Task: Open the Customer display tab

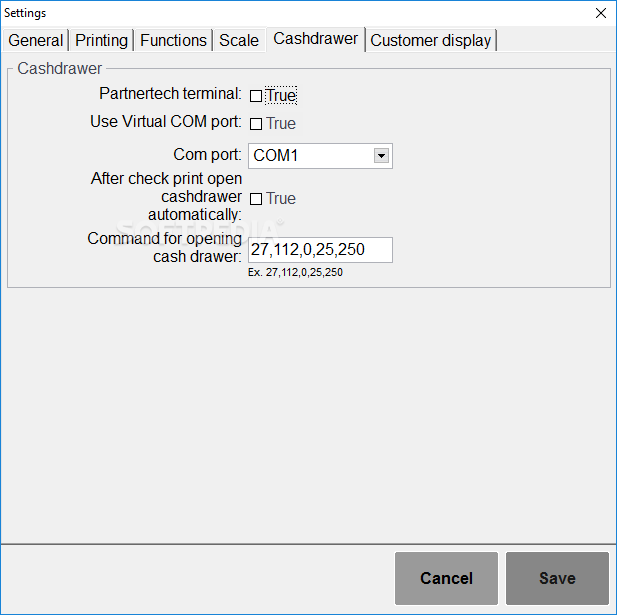Action: tap(431, 40)
